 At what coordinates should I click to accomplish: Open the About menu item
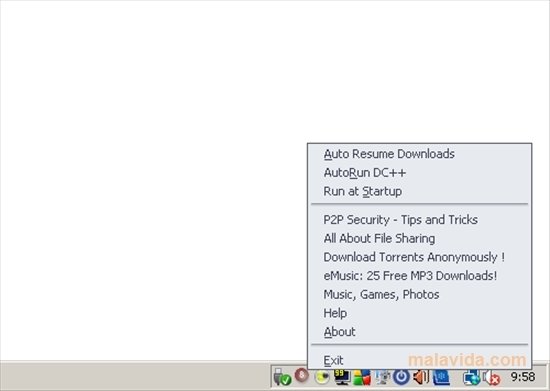tap(420, 331)
